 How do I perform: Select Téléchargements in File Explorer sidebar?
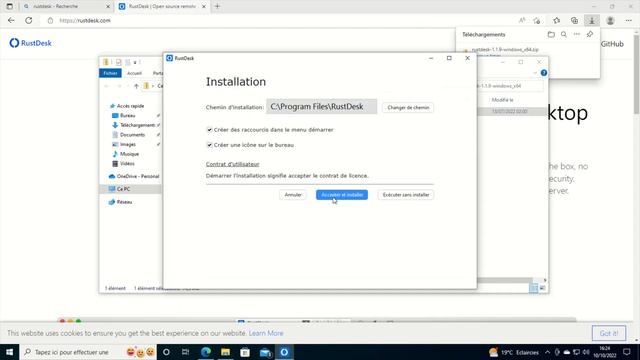pos(137,125)
